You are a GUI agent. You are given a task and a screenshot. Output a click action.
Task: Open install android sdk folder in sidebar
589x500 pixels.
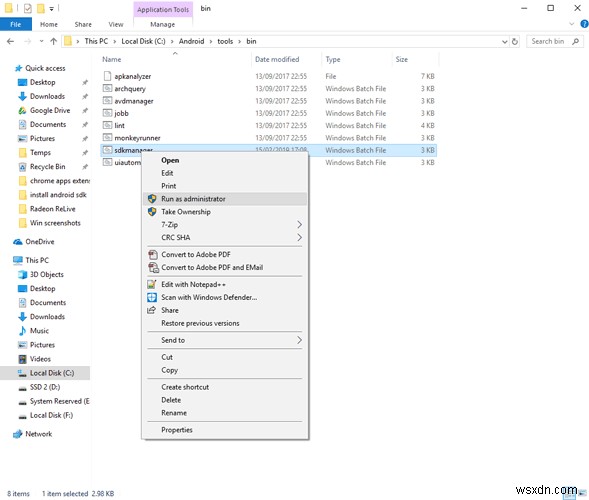point(58,195)
